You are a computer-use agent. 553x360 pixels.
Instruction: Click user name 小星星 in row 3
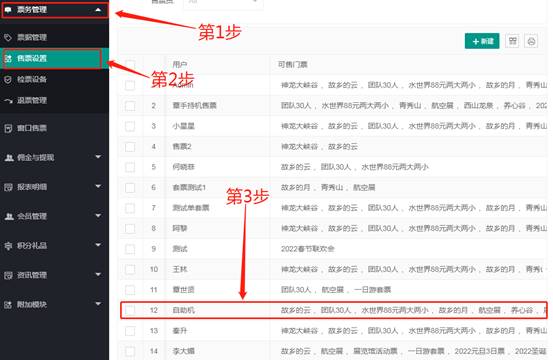click(183, 126)
